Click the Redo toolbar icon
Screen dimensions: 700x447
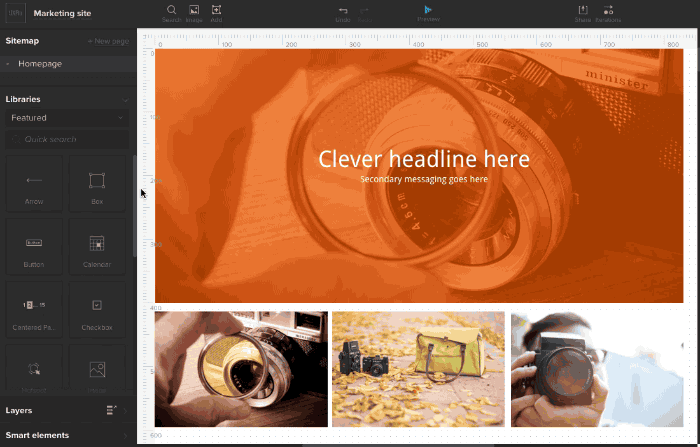[x=365, y=14]
